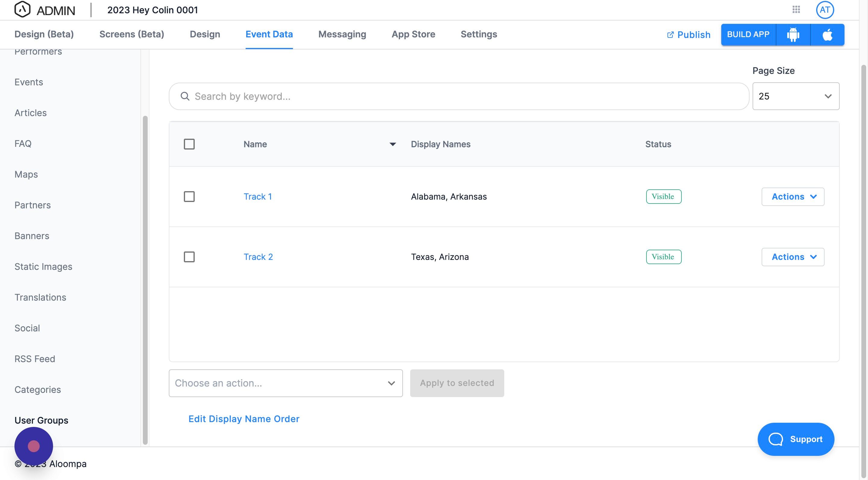The width and height of the screenshot is (868, 480).
Task: Click the Page Size label
Action: point(774,71)
